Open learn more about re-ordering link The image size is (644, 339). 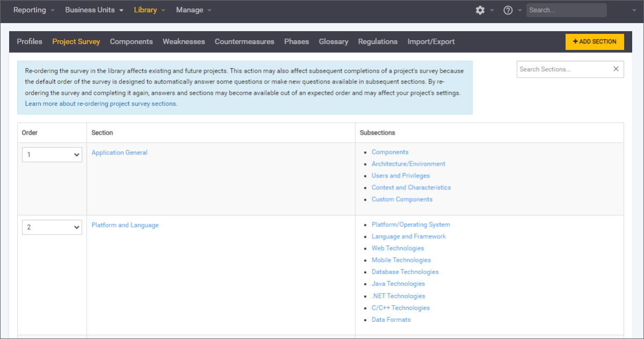coord(101,104)
